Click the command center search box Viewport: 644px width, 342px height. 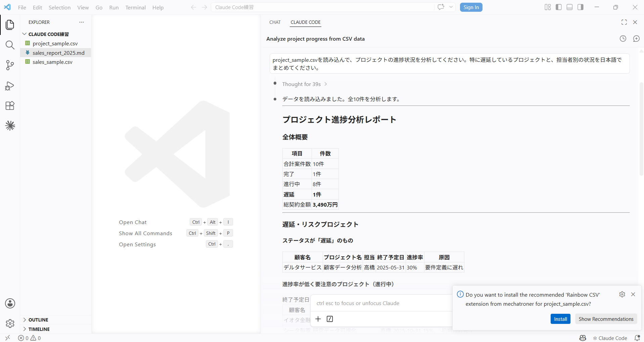click(322, 7)
